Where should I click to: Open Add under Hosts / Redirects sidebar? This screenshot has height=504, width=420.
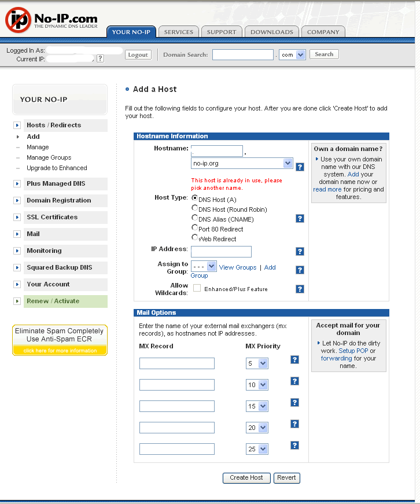coord(33,137)
